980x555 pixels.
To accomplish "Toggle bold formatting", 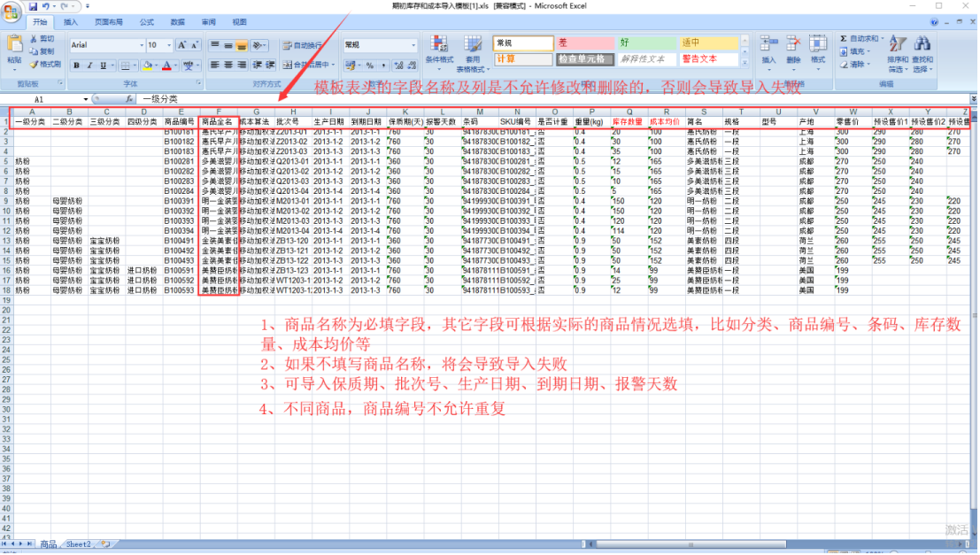I will point(76,66).
